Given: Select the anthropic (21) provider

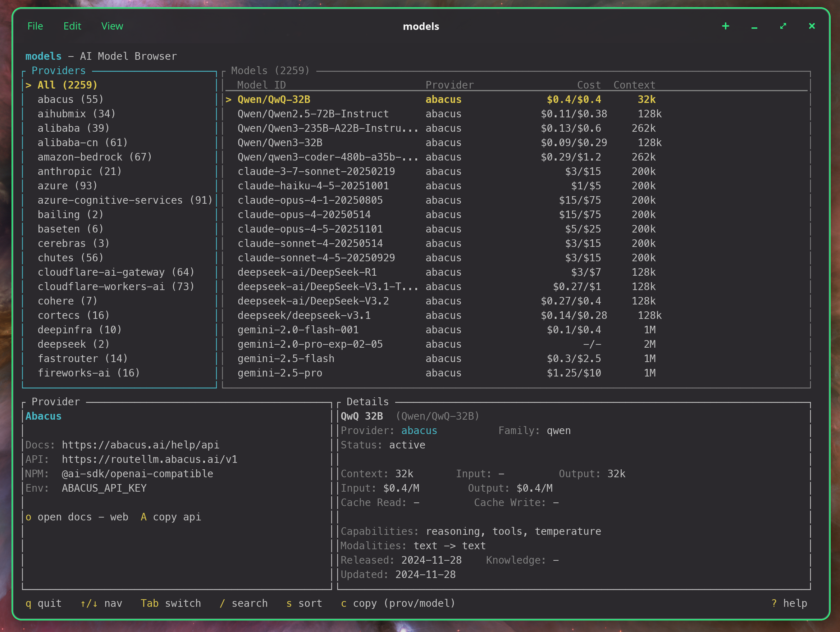Looking at the screenshot, I should (x=79, y=171).
